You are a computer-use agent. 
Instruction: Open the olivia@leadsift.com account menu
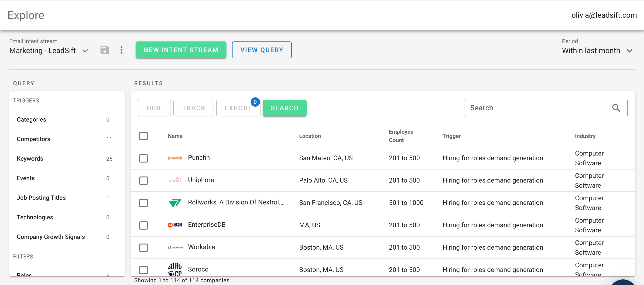tap(604, 15)
